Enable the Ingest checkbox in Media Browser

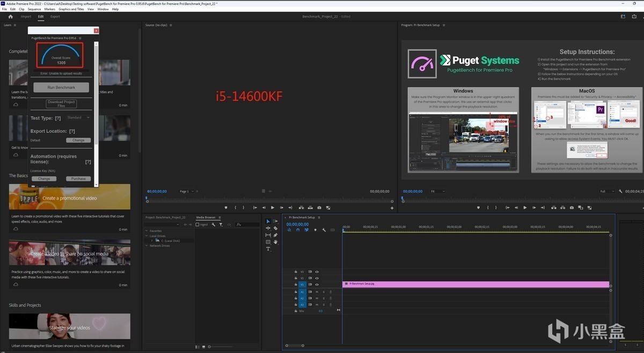[x=198, y=225]
